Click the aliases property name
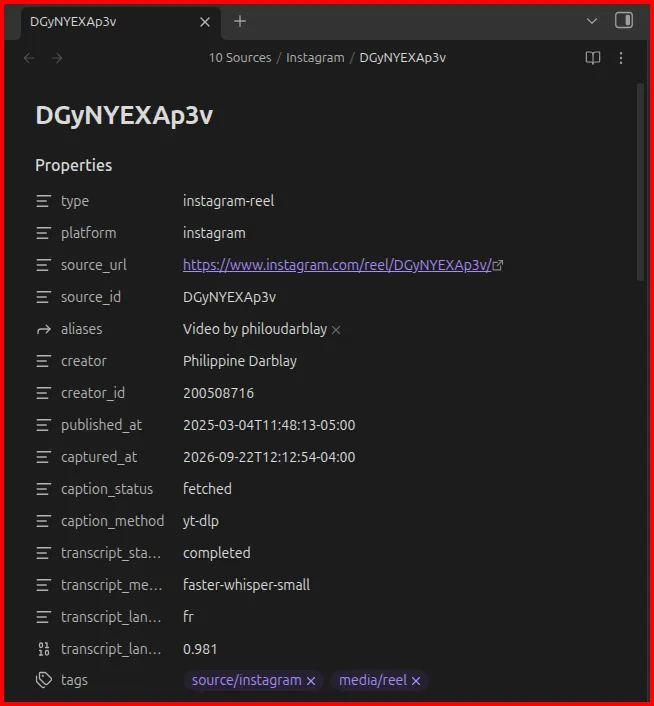The image size is (654, 706). (81, 329)
